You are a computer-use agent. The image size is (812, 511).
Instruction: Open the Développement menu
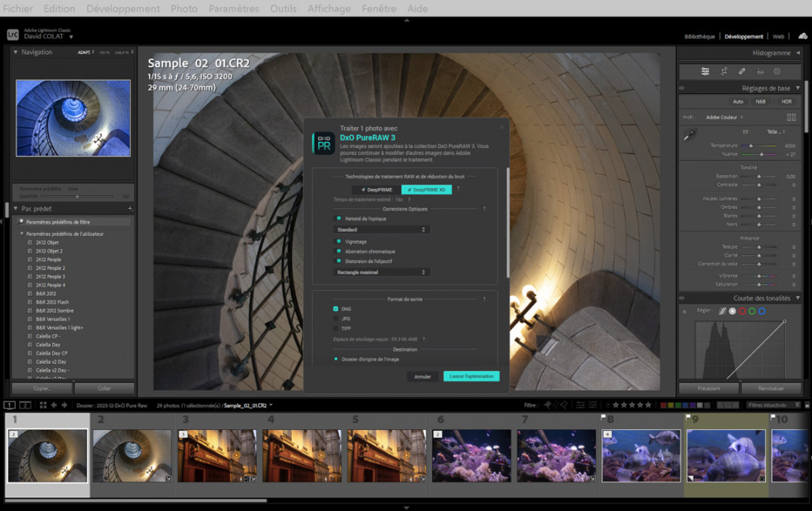(x=123, y=9)
